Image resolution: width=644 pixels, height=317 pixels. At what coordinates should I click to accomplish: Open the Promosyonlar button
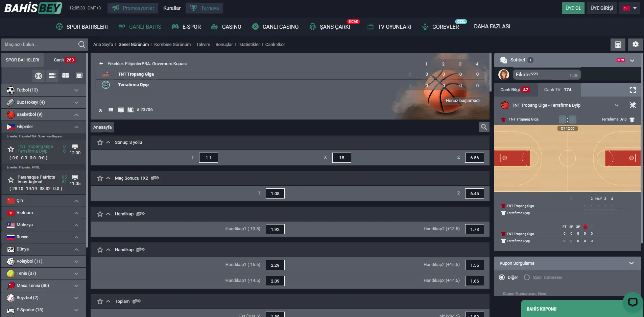133,8
